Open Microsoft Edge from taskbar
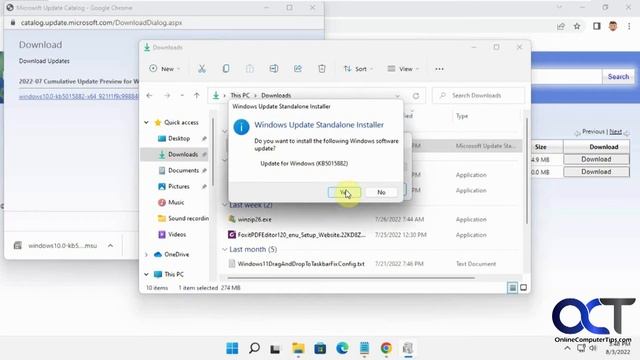 point(342,348)
